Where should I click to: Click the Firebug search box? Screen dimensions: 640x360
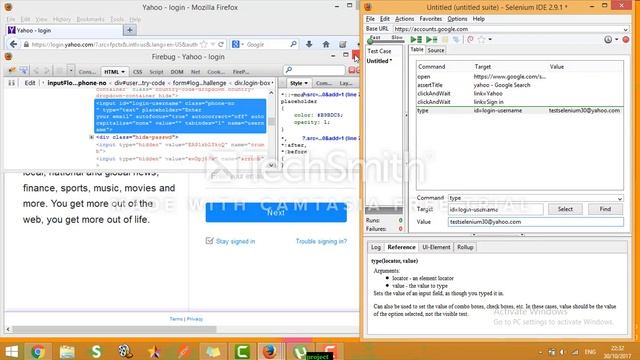(x=314, y=71)
